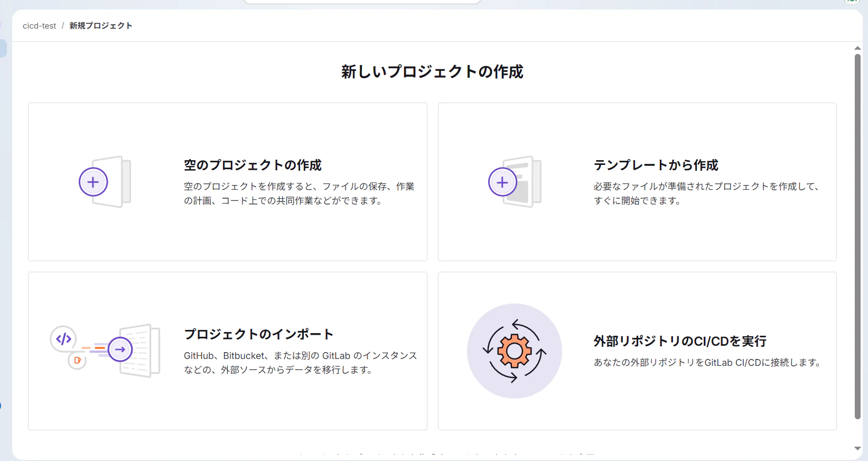Click the template document plus icon

515,181
